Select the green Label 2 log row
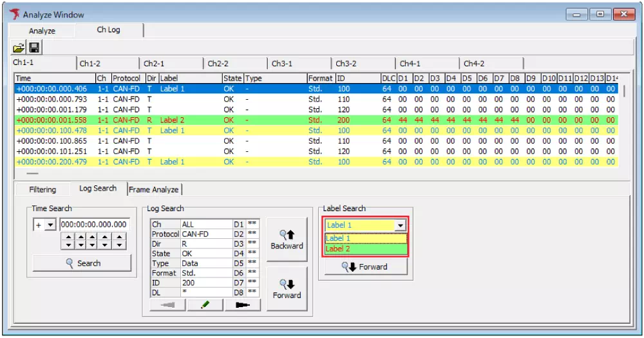The height and width of the screenshot is (338, 644). tap(193, 120)
